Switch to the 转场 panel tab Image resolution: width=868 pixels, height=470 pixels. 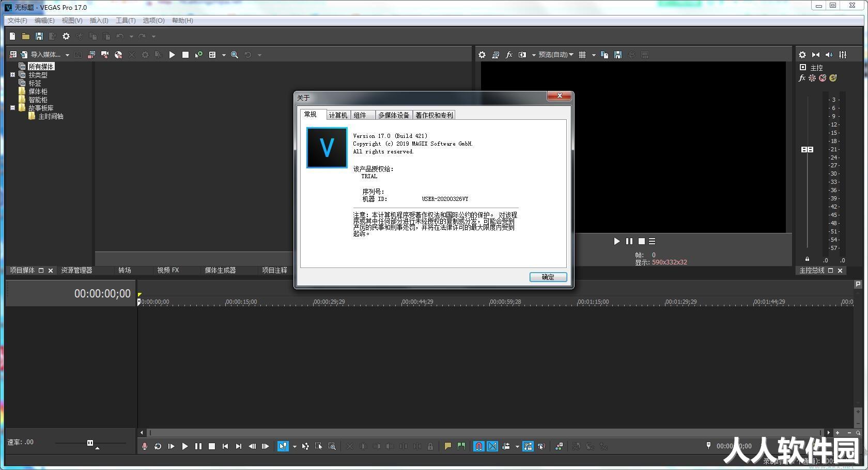click(125, 270)
